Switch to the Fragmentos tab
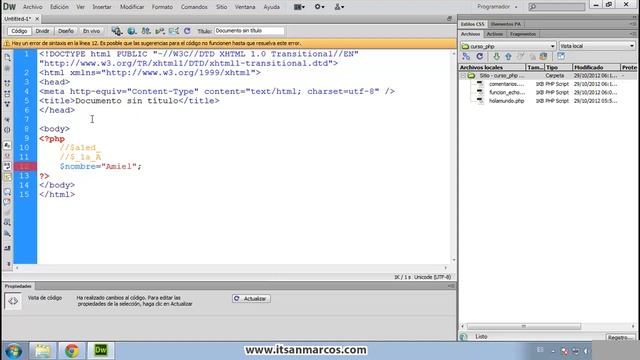This screenshot has width=640, height=360. point(523,34)
